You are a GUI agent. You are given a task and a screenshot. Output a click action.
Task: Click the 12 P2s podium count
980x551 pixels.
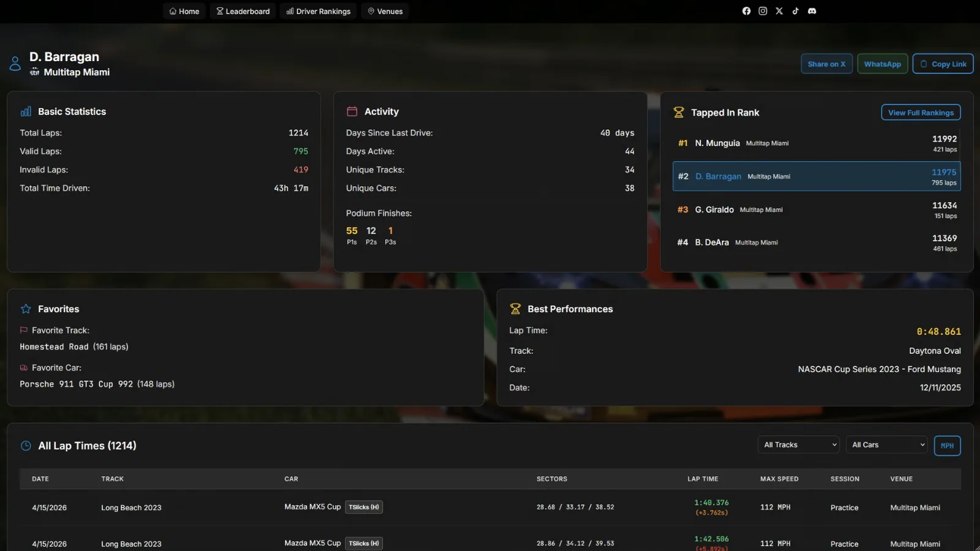coord(371,235)
